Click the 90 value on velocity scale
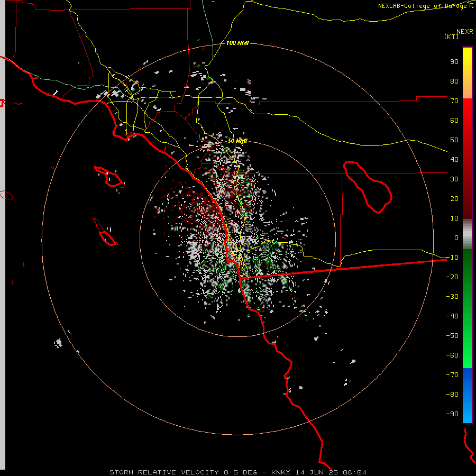The image size is (476, 476). coord(454,62)
